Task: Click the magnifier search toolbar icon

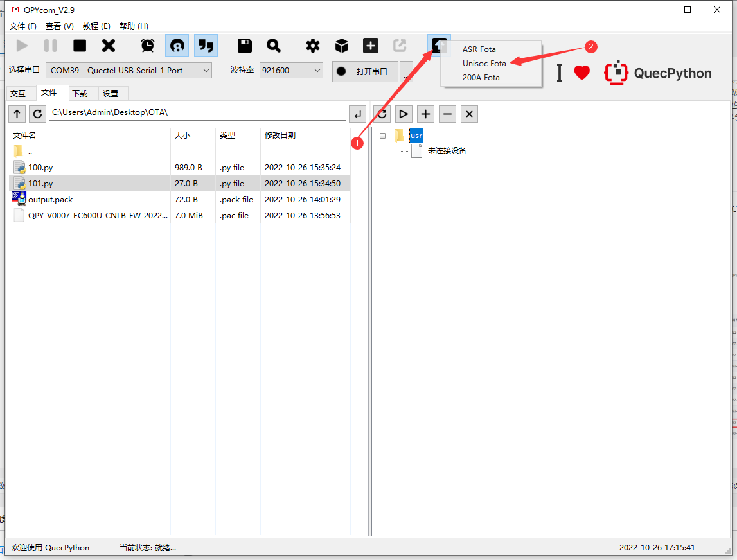Action: (274, 46)
